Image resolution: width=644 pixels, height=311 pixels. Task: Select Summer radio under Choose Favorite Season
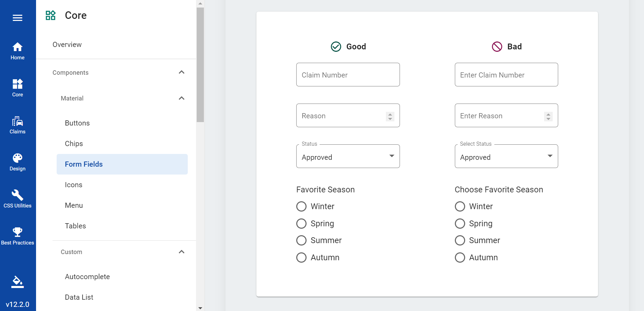click(460, 240)
